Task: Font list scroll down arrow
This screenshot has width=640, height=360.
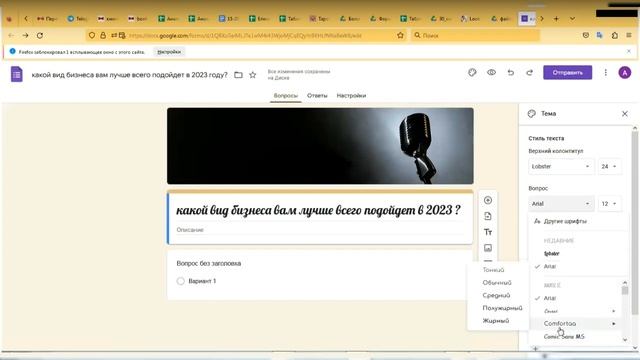Action: tap(625, 340)
